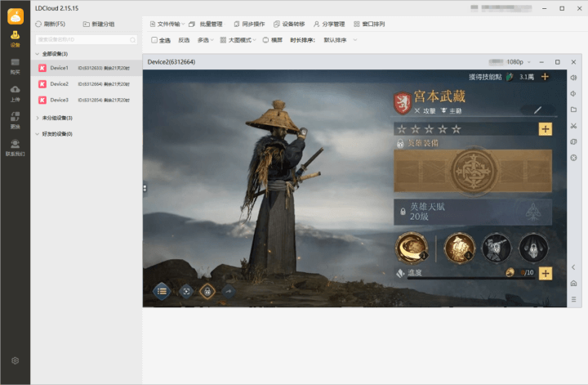This screenshot has height=385, width=588.
Task: Click the volume up icon in device toolbar
Action: pos(573,78)
